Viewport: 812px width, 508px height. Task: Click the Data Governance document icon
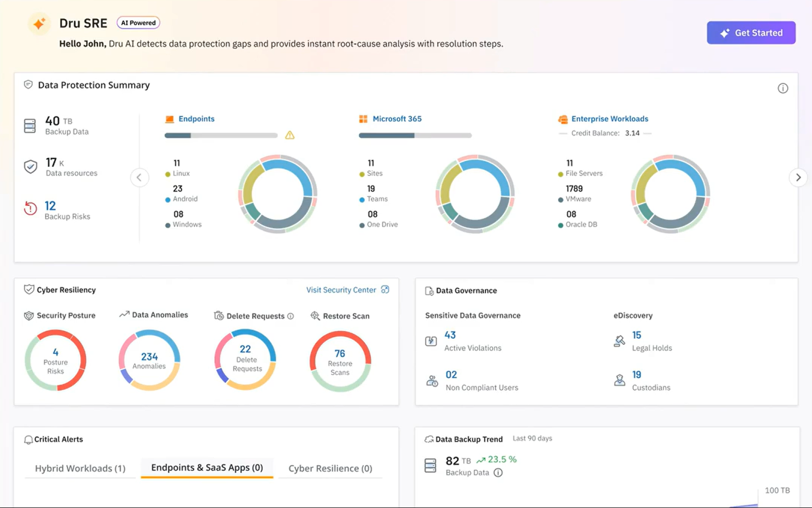point(429,291)
